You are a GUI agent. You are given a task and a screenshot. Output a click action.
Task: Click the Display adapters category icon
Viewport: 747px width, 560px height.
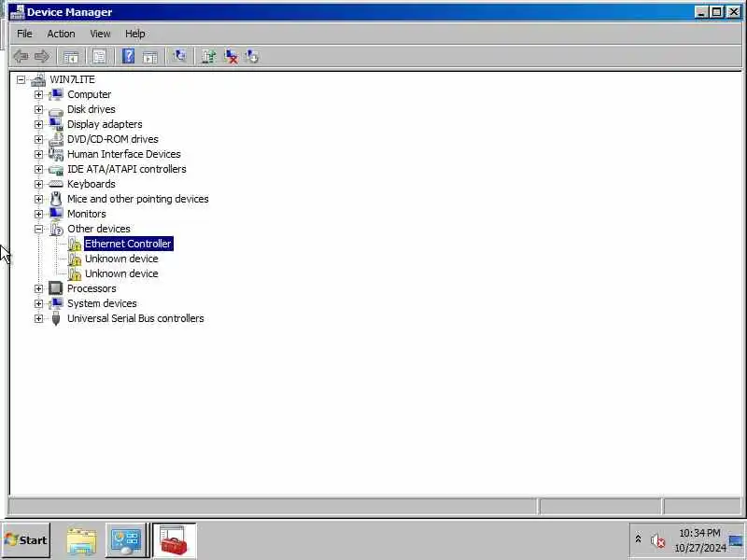(56, 124)
